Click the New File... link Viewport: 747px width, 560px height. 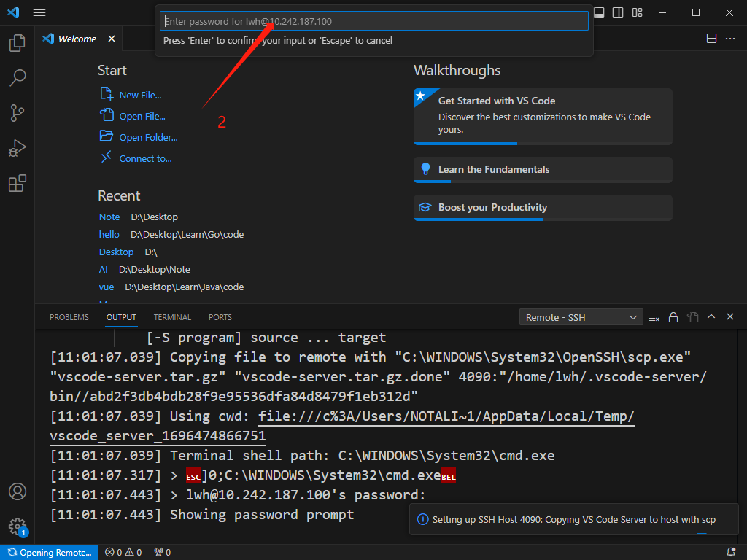(140, 96)
